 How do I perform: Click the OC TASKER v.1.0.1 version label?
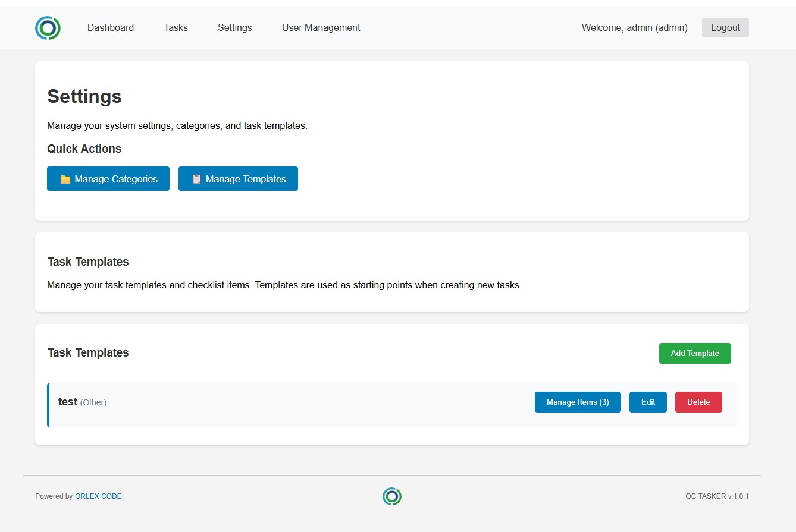[716, 496]
